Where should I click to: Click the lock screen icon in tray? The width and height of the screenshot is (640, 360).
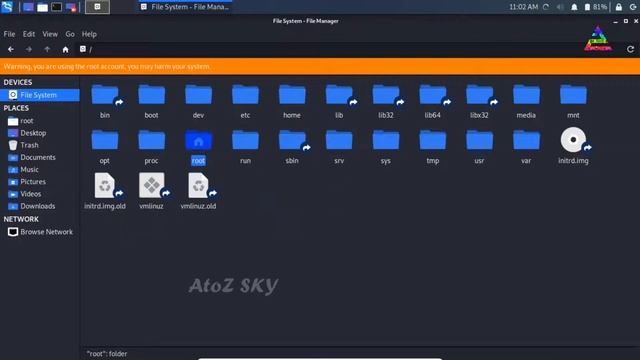tap(619, 7)
